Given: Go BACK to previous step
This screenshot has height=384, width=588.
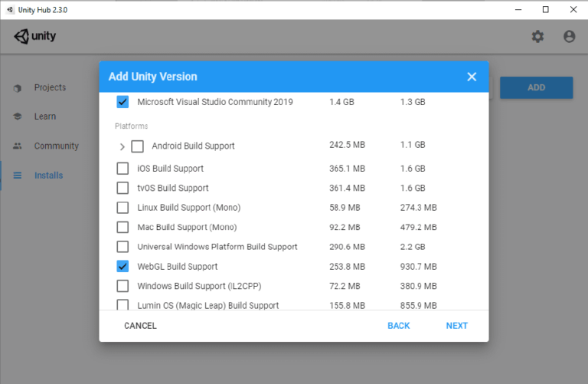Looking at the screenshot, I should click(x=398, y=326).
